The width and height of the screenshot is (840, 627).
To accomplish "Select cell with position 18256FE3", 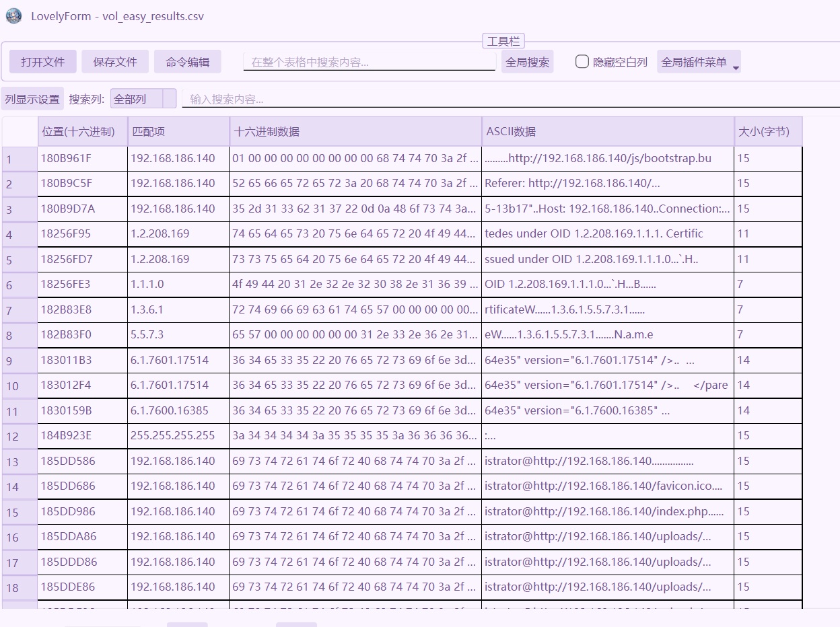I will pos(83,285).
